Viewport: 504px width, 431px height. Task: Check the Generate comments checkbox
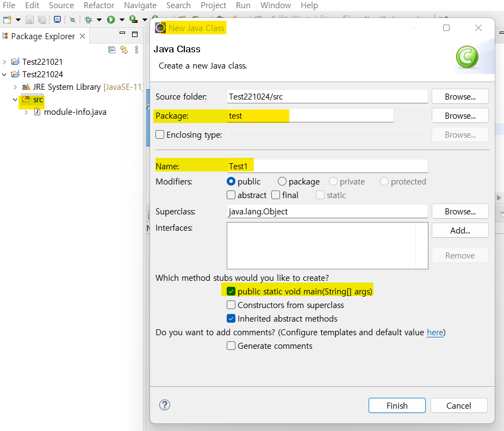tap(231, 346)
